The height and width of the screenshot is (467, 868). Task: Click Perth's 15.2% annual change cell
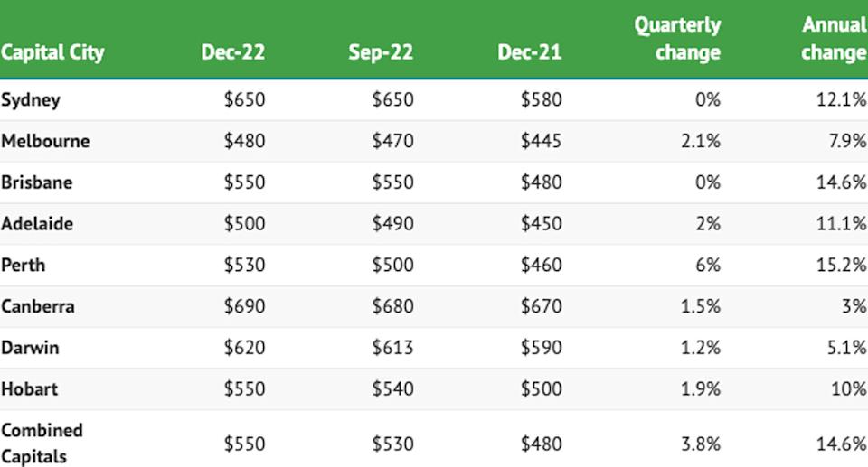click(843, 266)
